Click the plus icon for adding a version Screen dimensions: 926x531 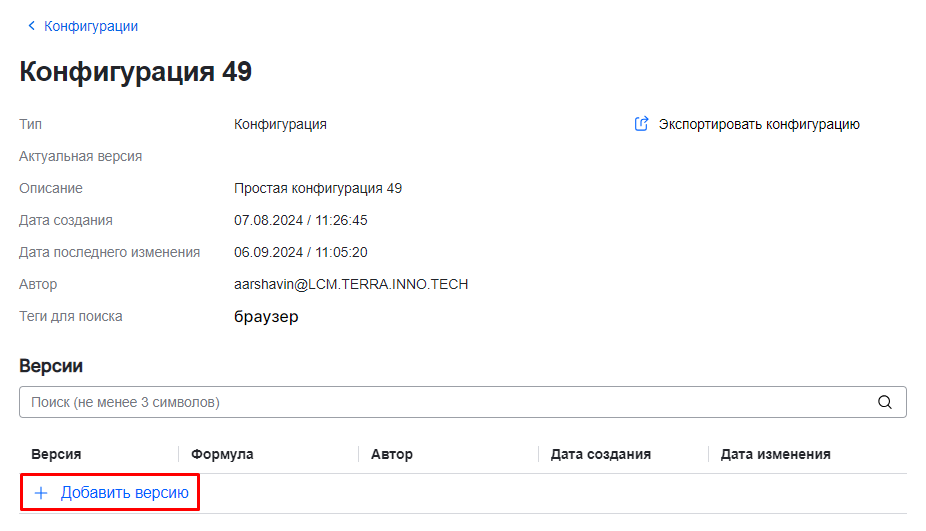41,493
